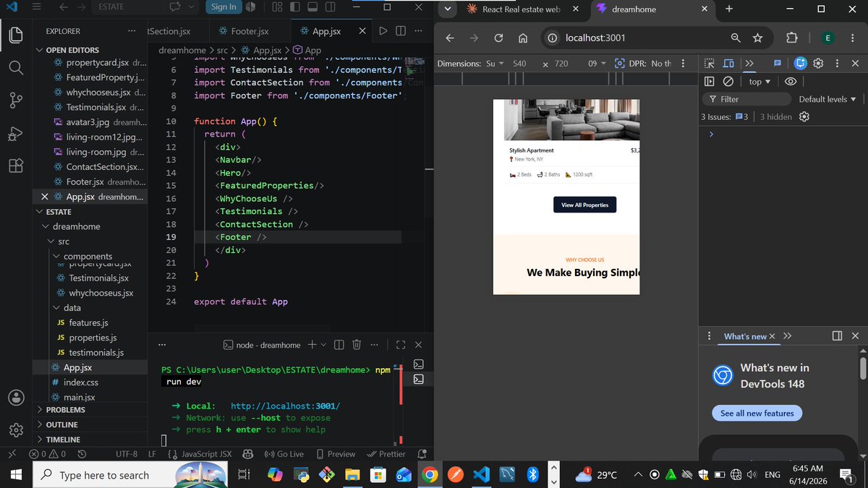Open the VS Code hamburger menu

(37, 7)
